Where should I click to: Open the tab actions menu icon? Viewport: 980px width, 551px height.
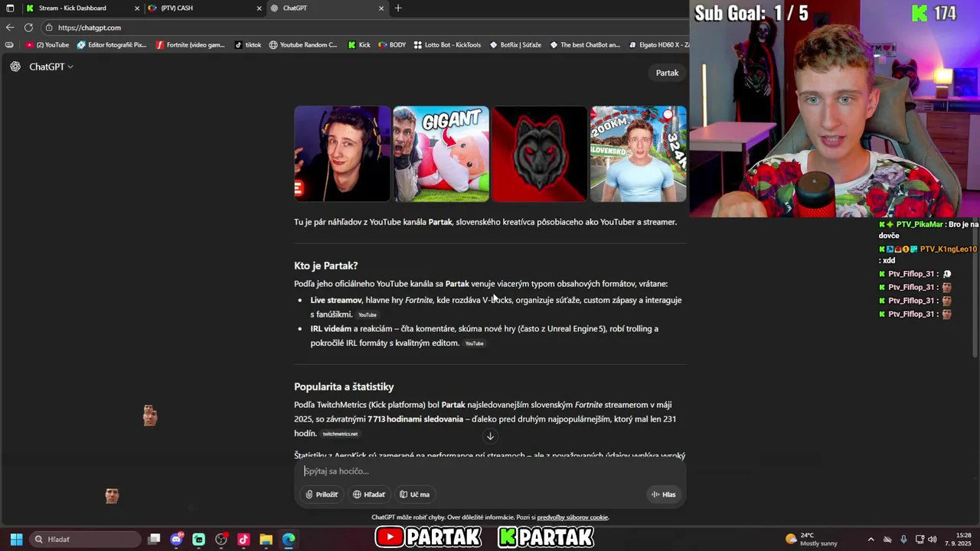pyautogui.click(x=10, y=8)
